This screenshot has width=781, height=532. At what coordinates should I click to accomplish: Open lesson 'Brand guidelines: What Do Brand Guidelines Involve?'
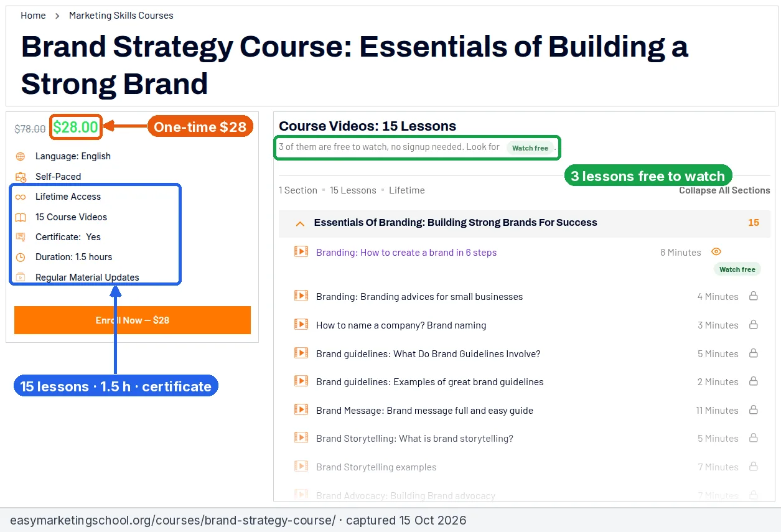tap(428, 354)
